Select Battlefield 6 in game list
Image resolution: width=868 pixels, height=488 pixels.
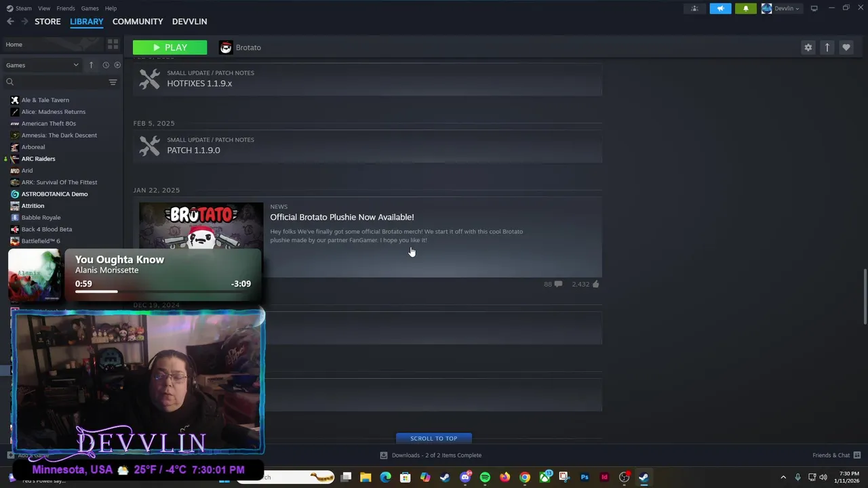(x=41, y=241)
